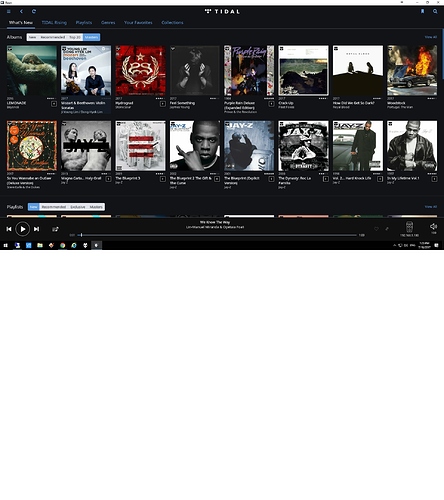Skip to the next track
The width and height of the screenshot is (444, 500).
[x=36, y=229]
